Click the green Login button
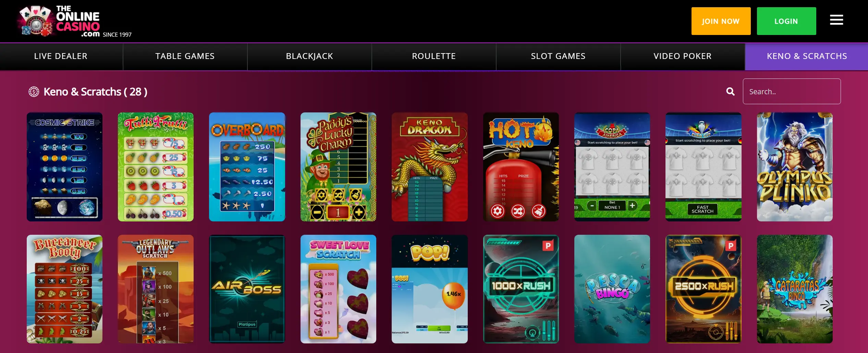 coord(786,21)
